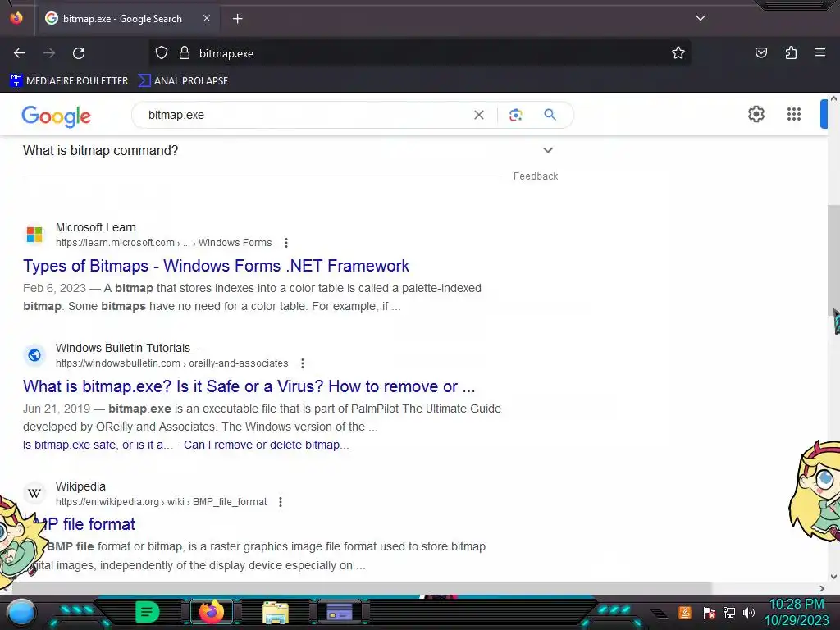Open the Wikipedia BMP file format result
Viewport: 840px width, 630px height.
coord(89,524)
